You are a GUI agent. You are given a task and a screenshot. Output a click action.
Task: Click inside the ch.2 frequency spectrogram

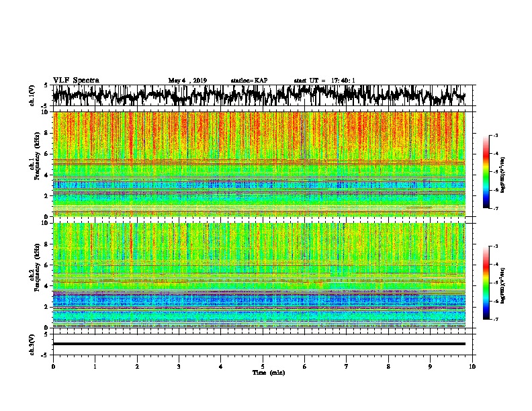tap(259, 275)
